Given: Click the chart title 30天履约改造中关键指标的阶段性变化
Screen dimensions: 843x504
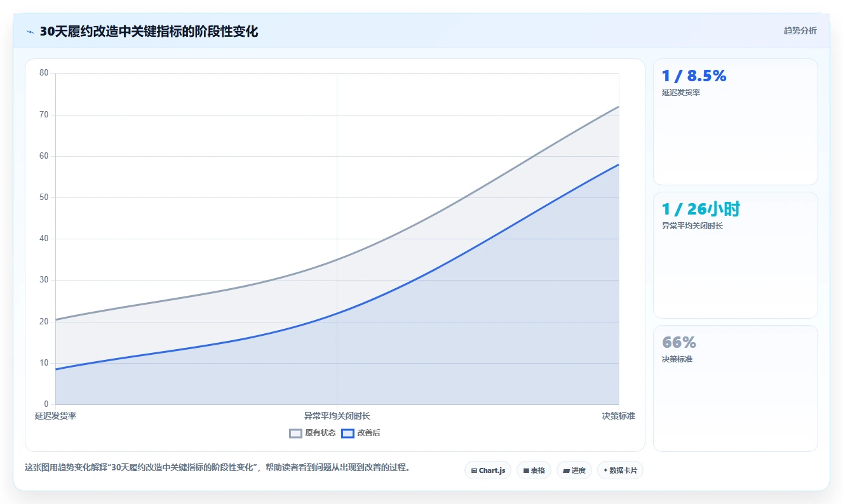Looking at the screenshot, I should pos(149,31).
